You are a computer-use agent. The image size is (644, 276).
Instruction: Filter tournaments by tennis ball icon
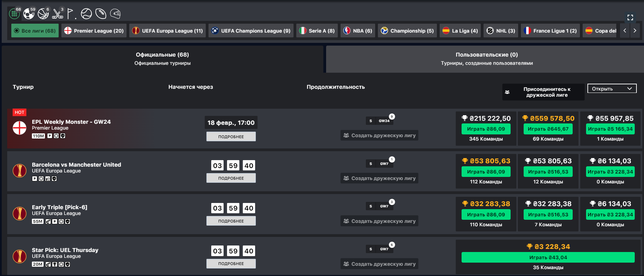click(86, 14)
